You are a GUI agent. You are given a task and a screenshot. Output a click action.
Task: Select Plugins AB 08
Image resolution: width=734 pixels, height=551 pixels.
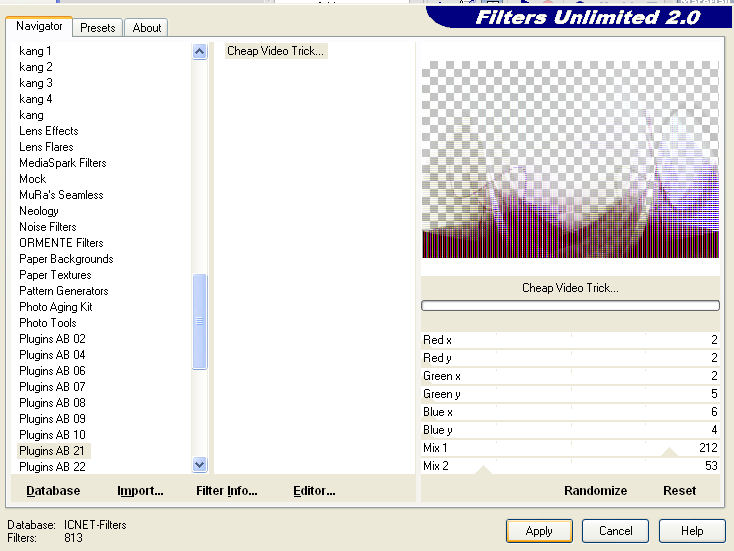coord(52,403)
